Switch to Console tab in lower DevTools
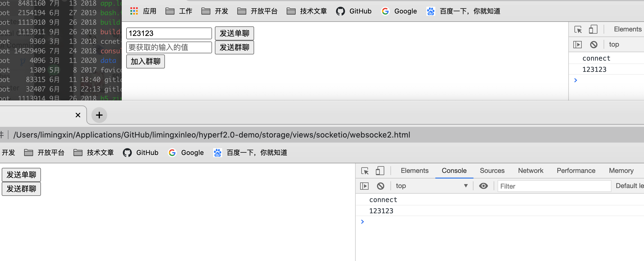644x261 pixels. click(x=454, y=171)
